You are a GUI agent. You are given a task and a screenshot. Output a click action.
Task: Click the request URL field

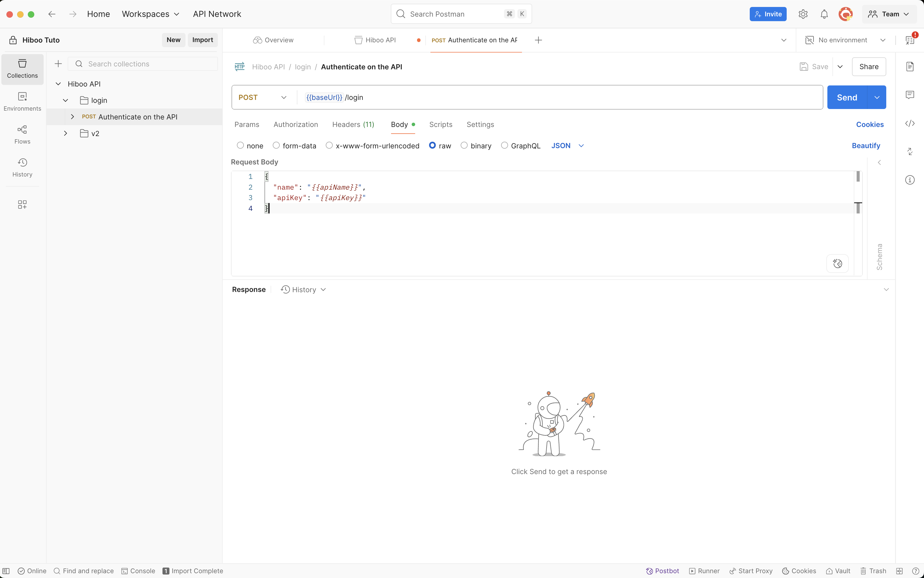pyautogui.click(x=560, y=97)
